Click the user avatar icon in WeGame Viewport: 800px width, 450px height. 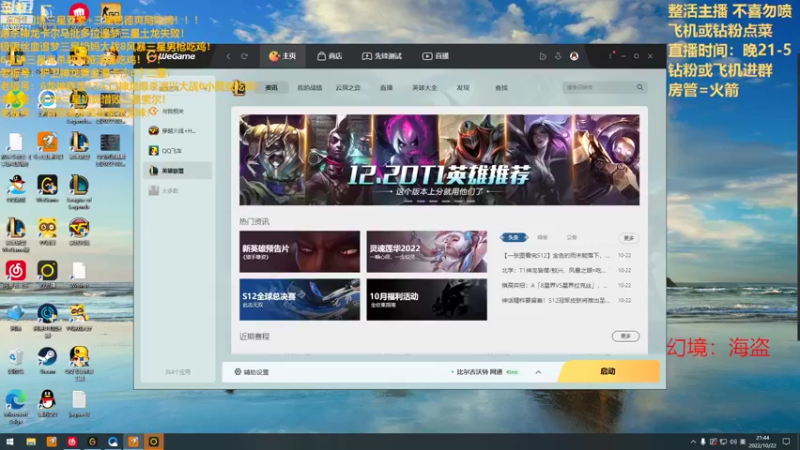click(574, 56)
